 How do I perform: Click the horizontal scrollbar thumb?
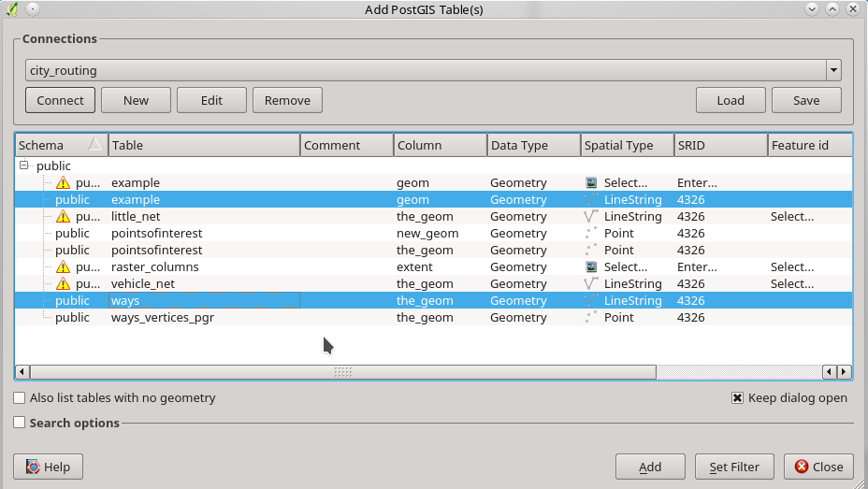pyautogui.click(x=343, y=372)
